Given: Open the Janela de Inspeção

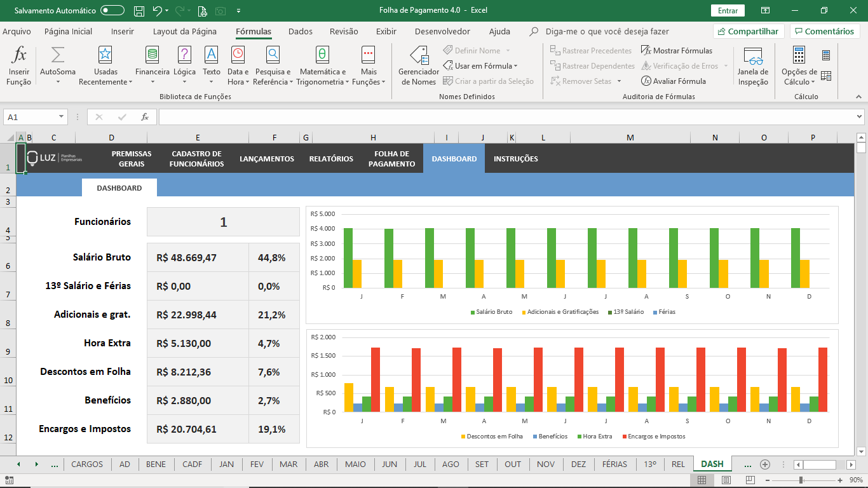Looking at the screenshot, I should click(753, 65).
